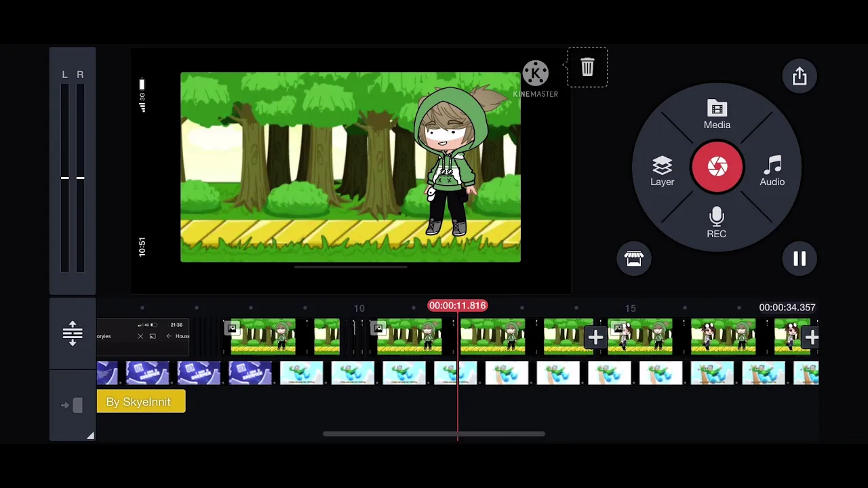Tap the REC voice recording microphone
Screen dimensions: 868x488
pos(717,223)
